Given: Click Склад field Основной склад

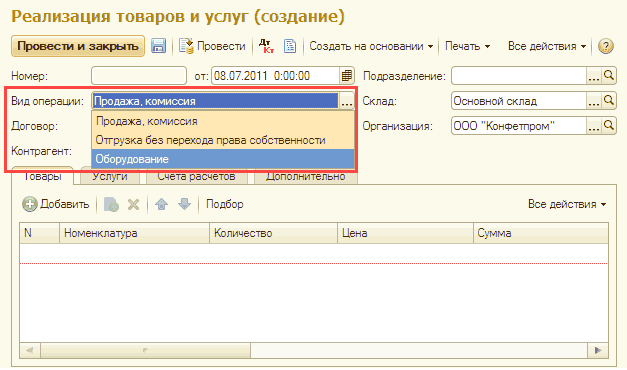Looking at the screenshot, I should pos(519,101).
